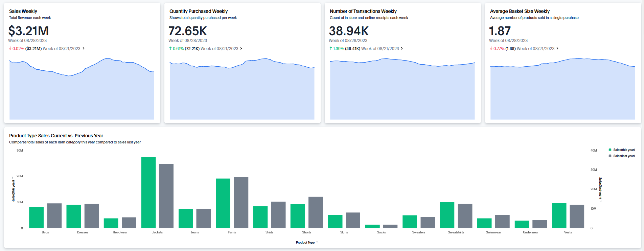
Task: Click gray Dresses bar for last year
Action: [92, 216]
